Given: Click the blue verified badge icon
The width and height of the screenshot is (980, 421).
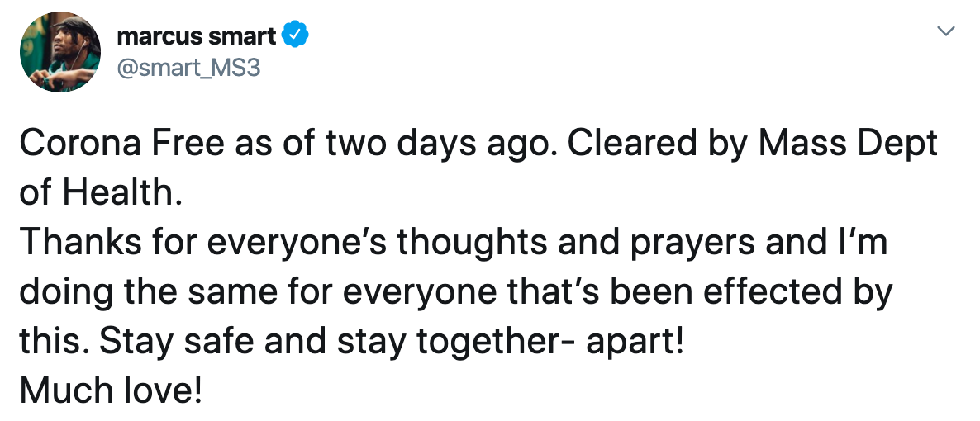Looking at the screenshot, I should 296,35.
